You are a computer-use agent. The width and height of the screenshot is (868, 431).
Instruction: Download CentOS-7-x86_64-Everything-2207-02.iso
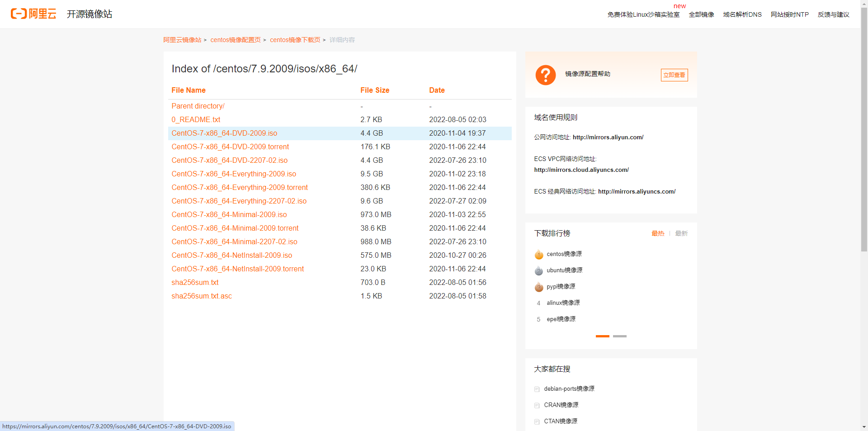click(239, 201)
